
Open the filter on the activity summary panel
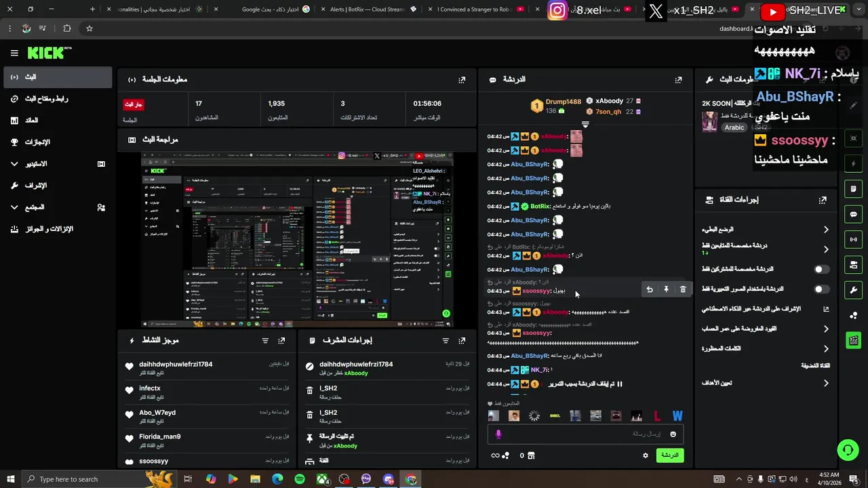pyautogui.click(x=265, y=340)
